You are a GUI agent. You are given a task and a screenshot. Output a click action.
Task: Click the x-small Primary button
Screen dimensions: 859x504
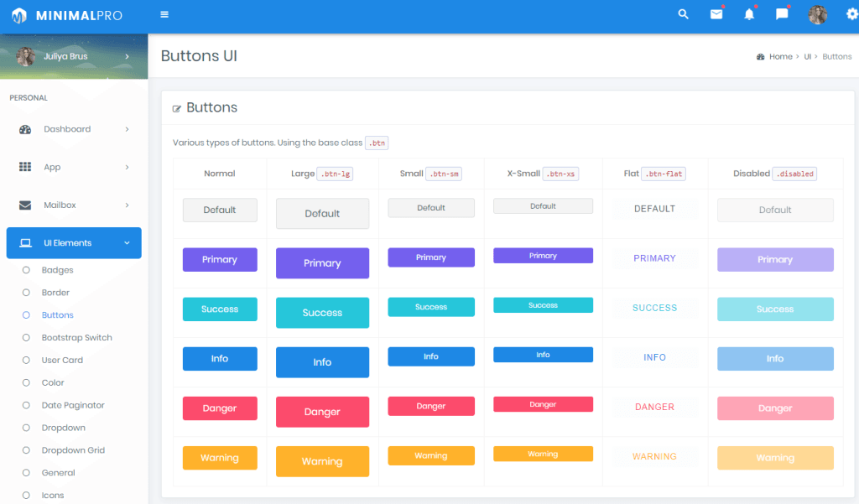pos(543,256)
